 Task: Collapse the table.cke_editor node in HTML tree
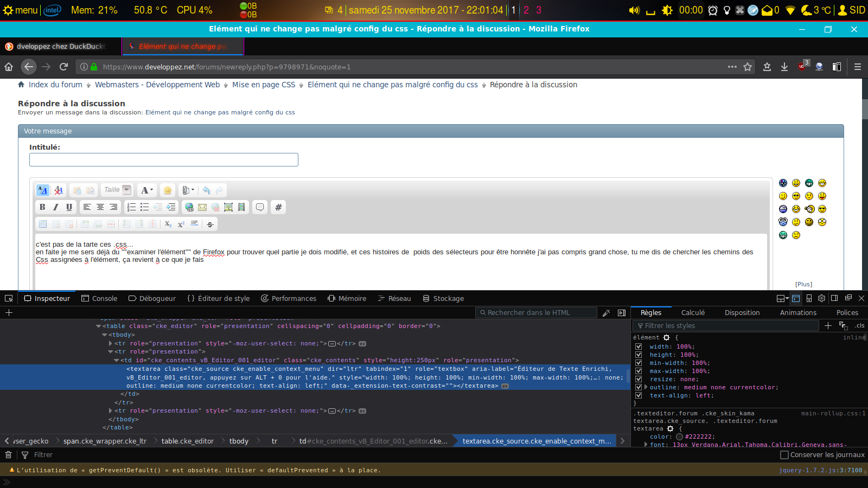(98, 326)
